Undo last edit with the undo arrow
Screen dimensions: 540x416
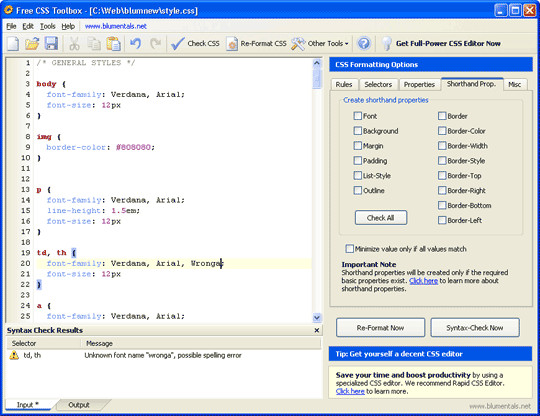(x=135, y=44)
